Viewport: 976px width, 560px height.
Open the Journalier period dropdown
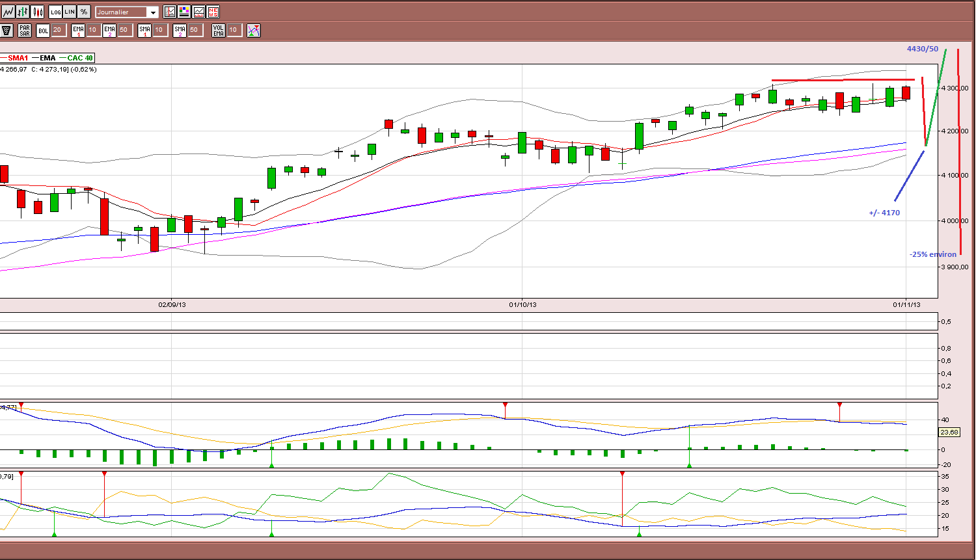tap(127, 12)
